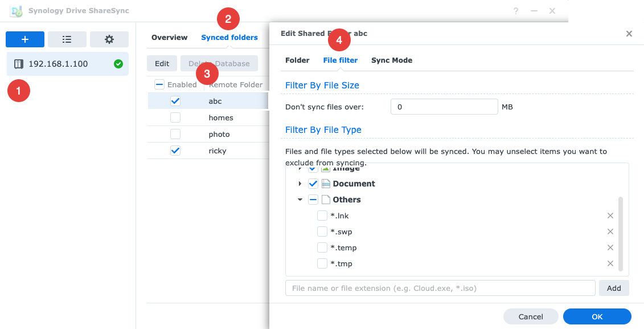Enable the *.tmp file type checkbox
Viewport: 644px width, 329px height.
pyautogui.click(x=322, y=263)
